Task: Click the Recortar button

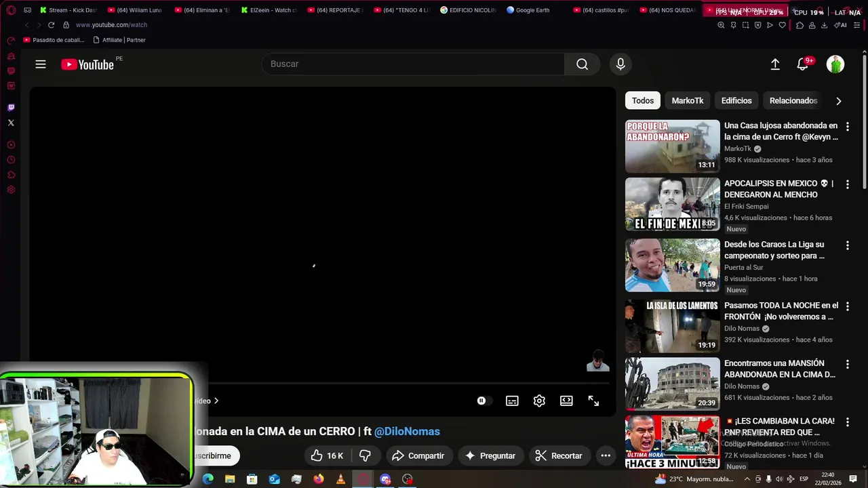Action: (559, 455)
